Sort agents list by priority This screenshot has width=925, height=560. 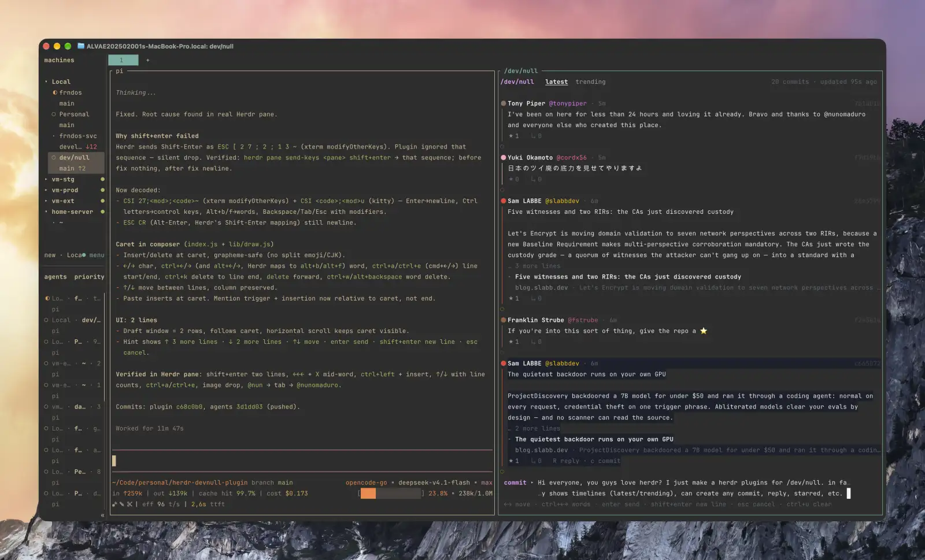pos(90,277)
